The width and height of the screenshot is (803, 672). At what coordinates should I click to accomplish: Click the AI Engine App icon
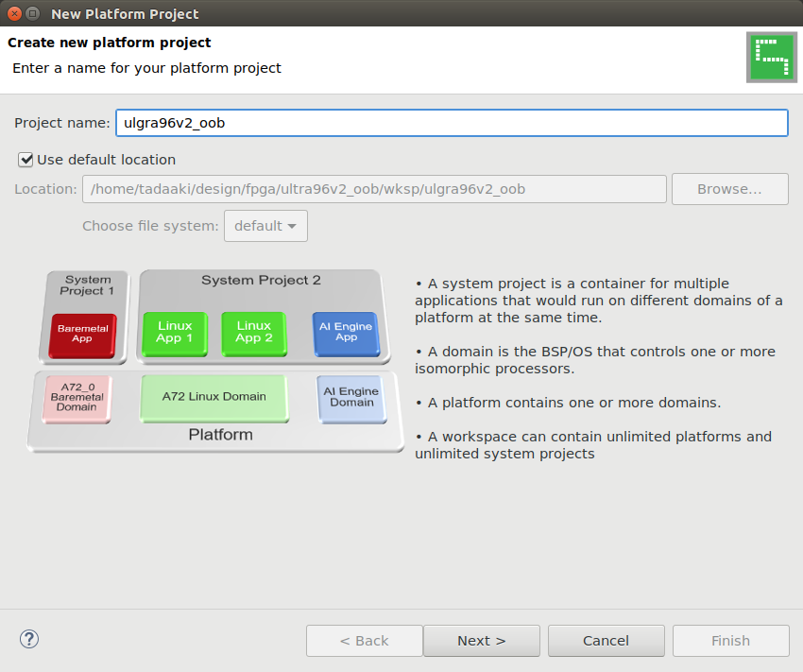344,334
